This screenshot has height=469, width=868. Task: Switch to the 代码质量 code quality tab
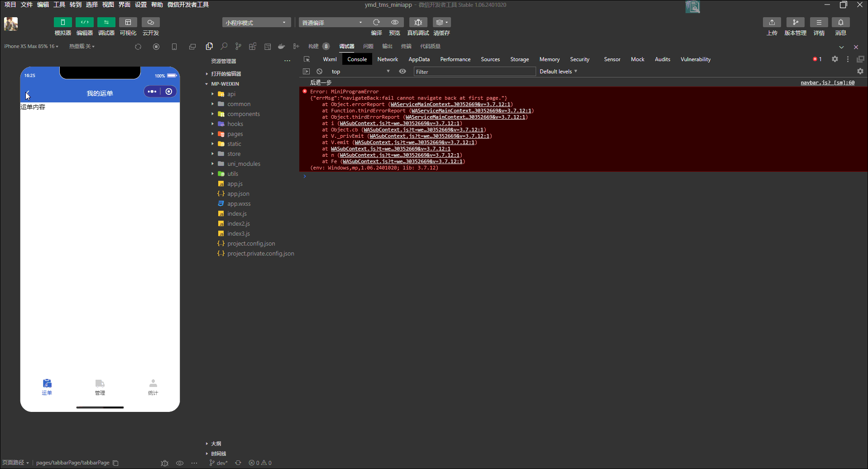430,46
